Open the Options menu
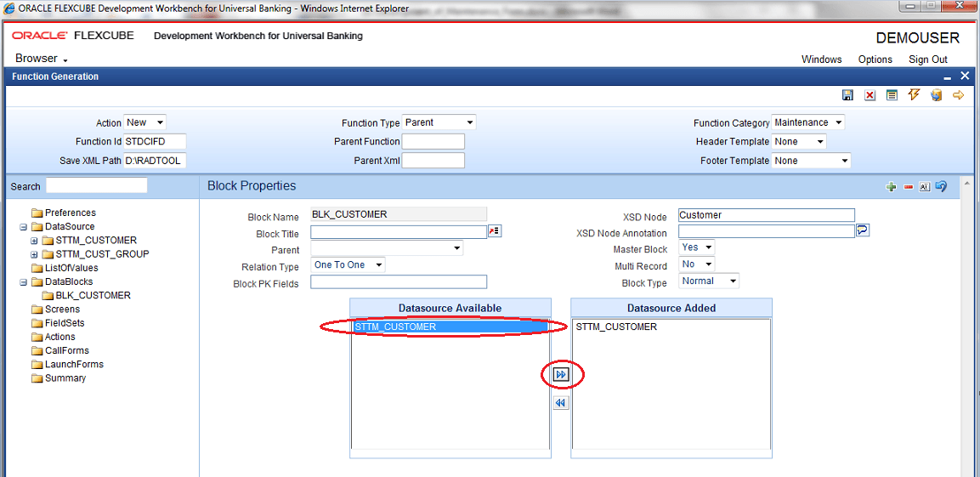 pyautogui.click(x=875, y=60)
